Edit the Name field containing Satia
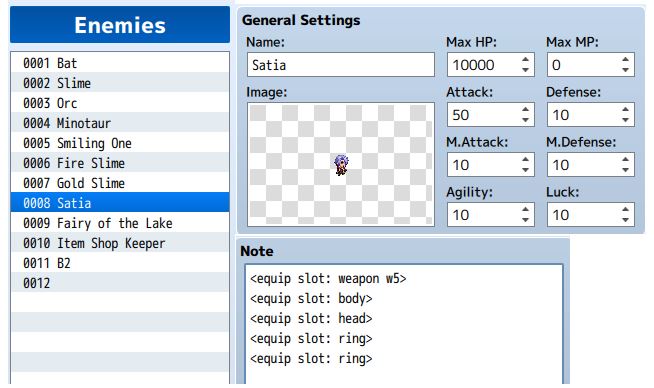This screenshot has width=654, height=388. [341, 65]
